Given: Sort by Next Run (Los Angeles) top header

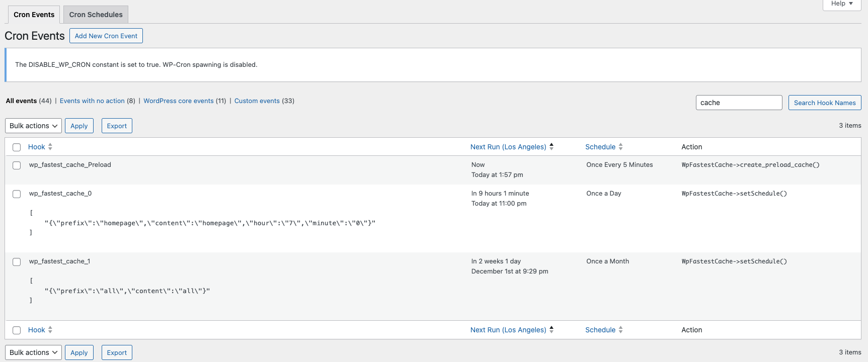Looking at the screenshot, I should click(508, 147).
